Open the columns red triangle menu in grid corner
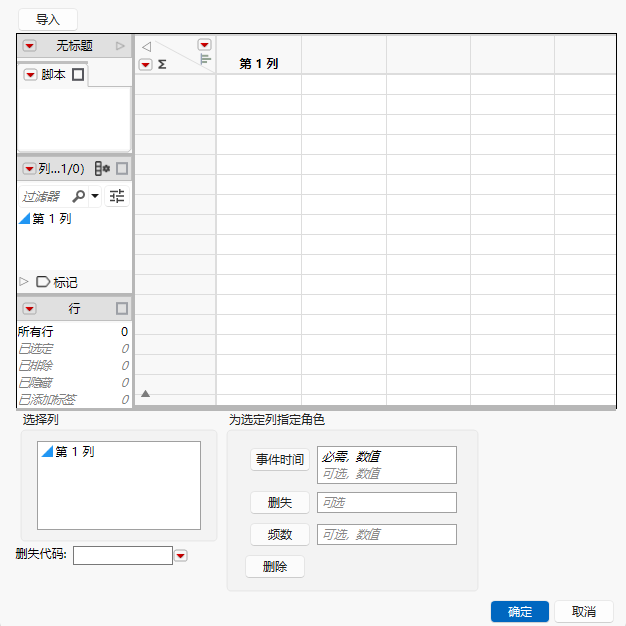 coord(205,45)
